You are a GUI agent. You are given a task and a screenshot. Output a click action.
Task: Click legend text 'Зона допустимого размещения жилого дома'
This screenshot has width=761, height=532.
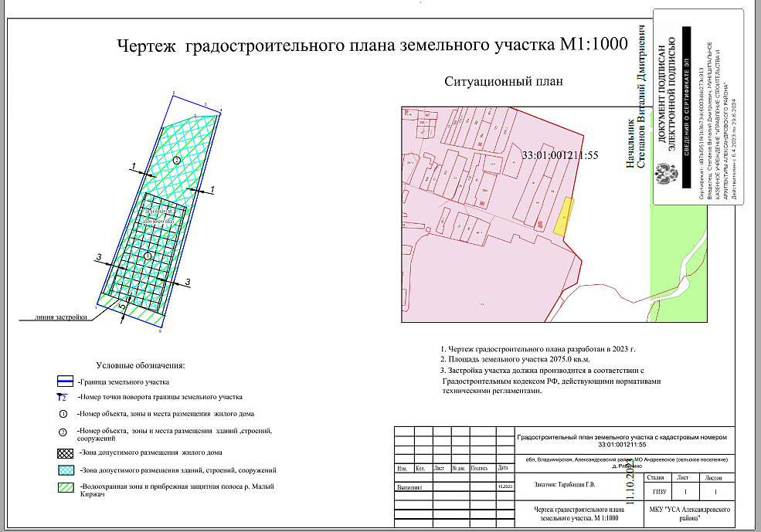point(151,452)
